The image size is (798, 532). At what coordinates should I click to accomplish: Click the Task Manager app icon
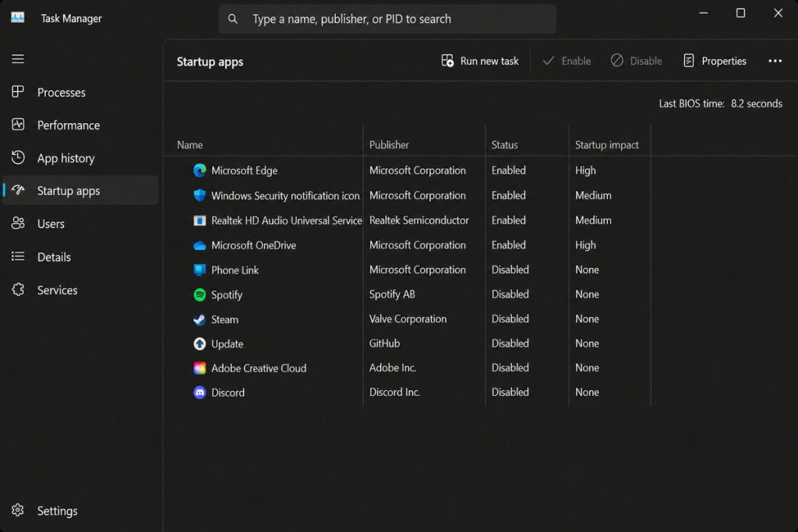[18, 18]
